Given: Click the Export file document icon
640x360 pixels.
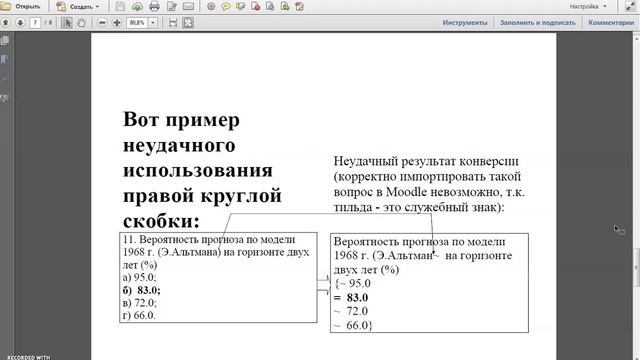Looking at the screenshot, I should 270,7.
